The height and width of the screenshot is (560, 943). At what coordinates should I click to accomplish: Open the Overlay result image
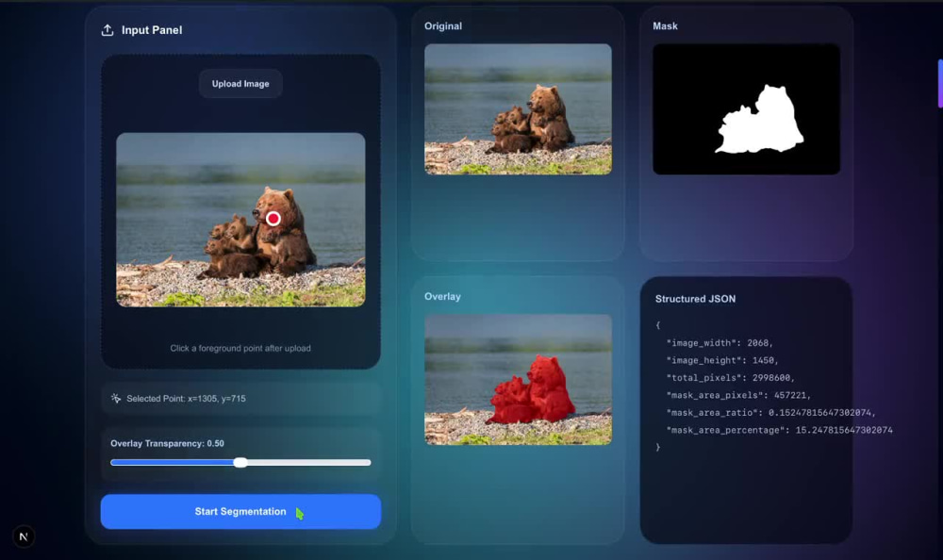(x=518, y=380)
